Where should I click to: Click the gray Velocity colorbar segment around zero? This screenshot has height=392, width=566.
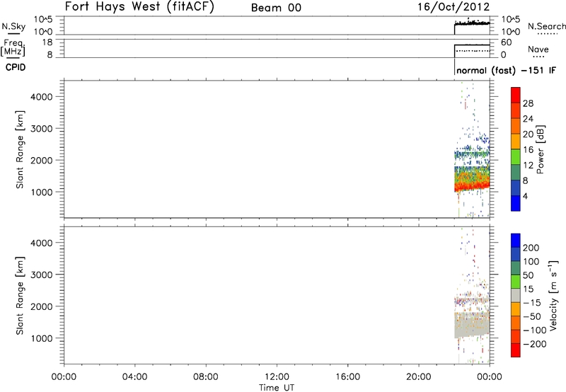516,296
